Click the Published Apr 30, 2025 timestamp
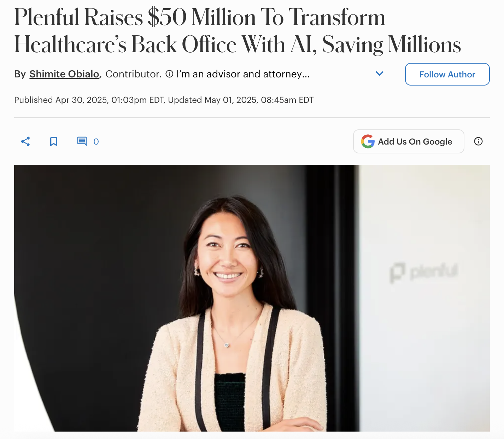 point(89,100)
